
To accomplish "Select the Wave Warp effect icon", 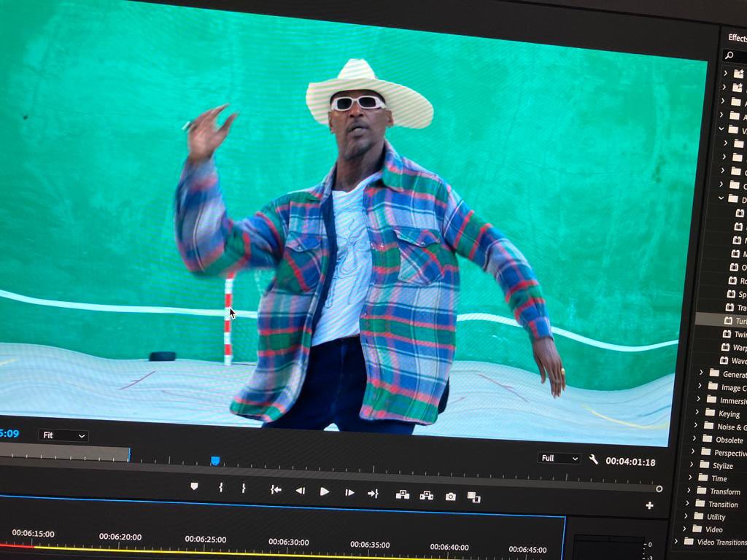I will point(724,360).
